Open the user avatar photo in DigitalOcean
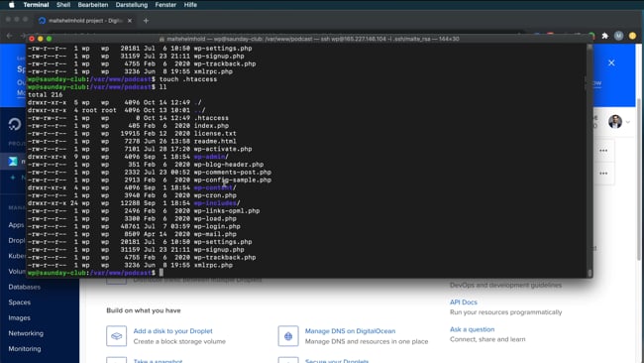The height and width of the screenshot is (363, 644). (x=615, y=122)
